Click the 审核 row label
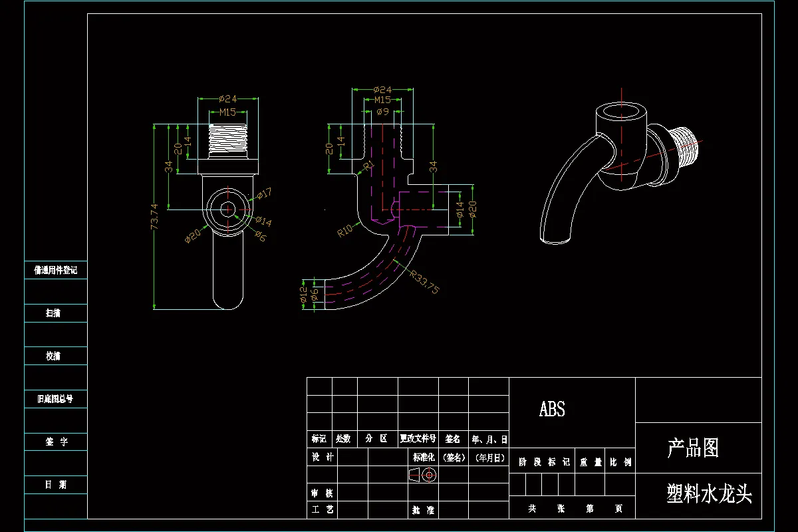Image resolution: width=798 pixels, height=532 pixels. (x=323, y=493)
